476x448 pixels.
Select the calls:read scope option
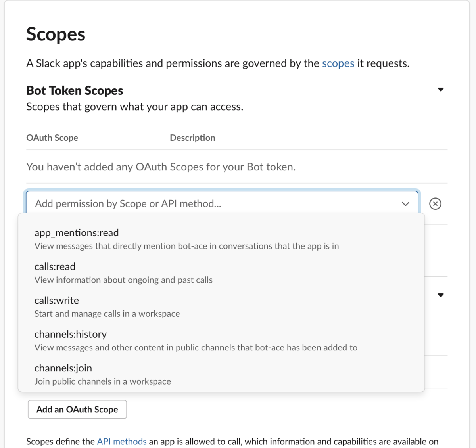click(x=221, y=273)
